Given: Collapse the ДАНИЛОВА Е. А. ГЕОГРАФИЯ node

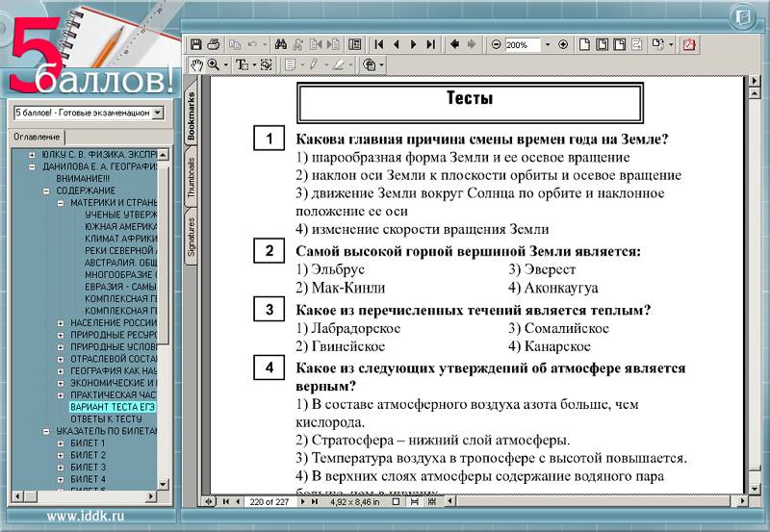Looking at the screenshot, I should pyautogui.click(x=32, y=166).
